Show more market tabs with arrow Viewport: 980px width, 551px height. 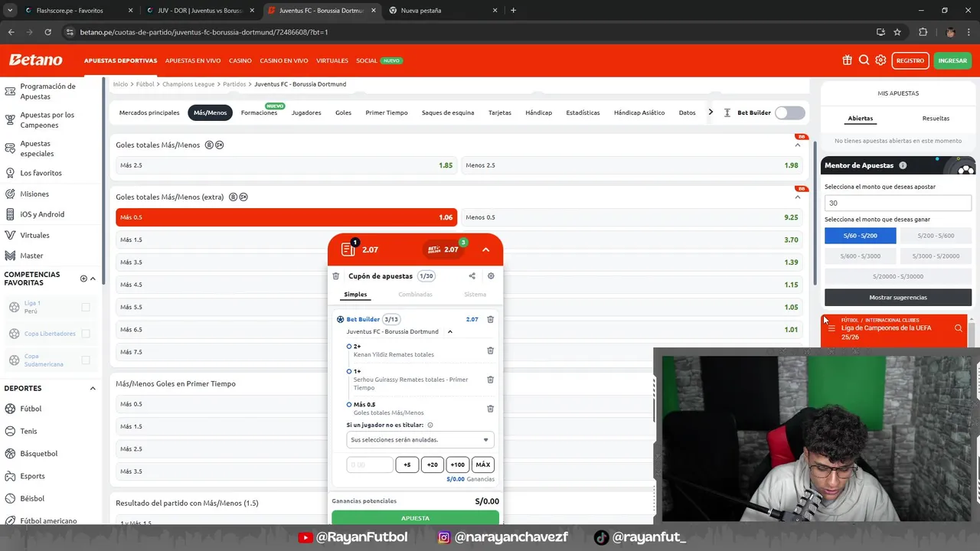710,112
